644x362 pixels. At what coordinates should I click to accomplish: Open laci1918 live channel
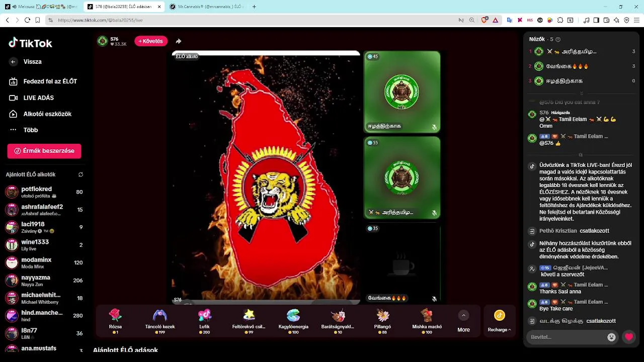[44, 227]
